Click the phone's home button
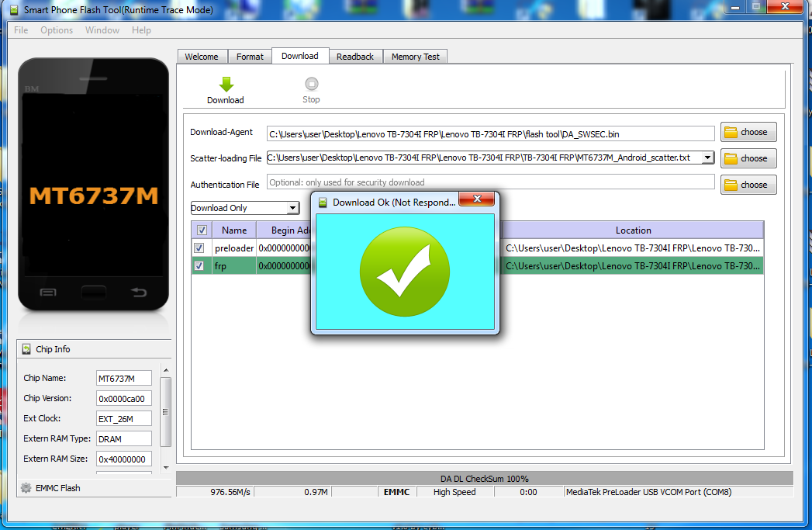 94,293
